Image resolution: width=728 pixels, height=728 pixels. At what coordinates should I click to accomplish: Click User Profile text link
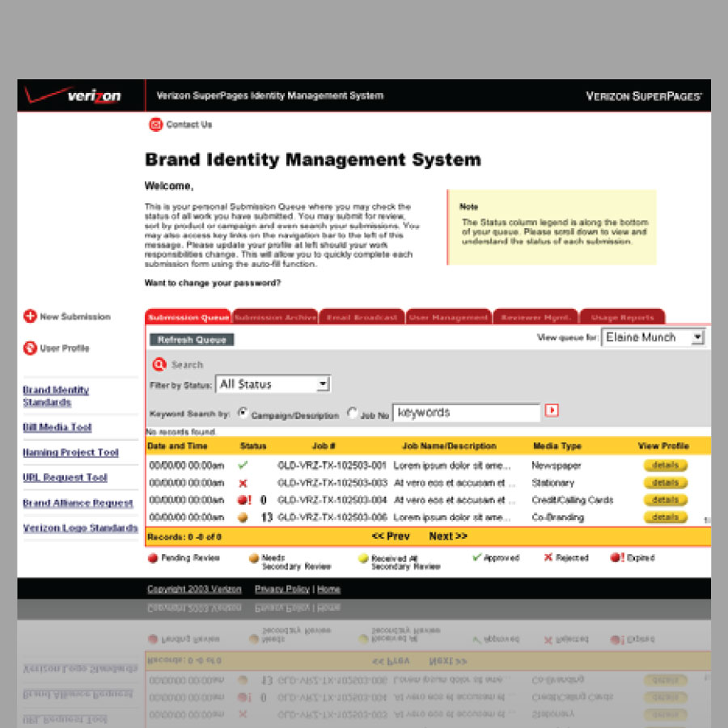65,348
